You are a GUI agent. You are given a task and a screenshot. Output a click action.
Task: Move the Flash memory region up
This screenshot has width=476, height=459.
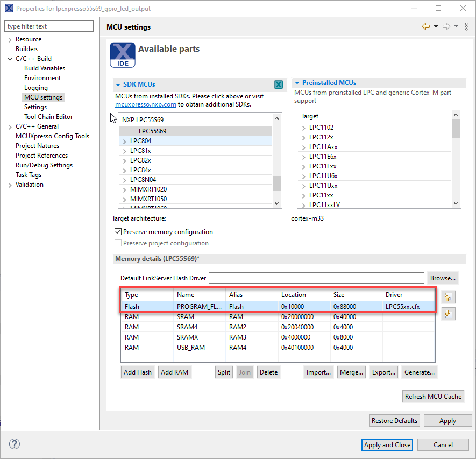click(x=448, y=296)
